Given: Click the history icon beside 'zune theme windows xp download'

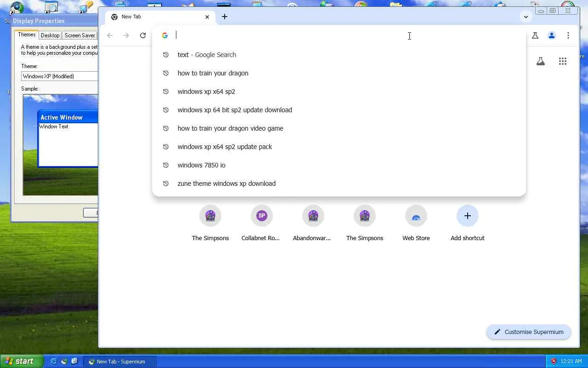Looking at the screenshot, I should 166,184.
